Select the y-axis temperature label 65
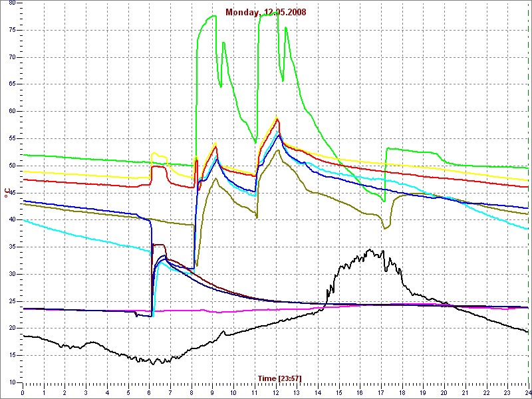532x399 pixels. click(x=12, y=84)
